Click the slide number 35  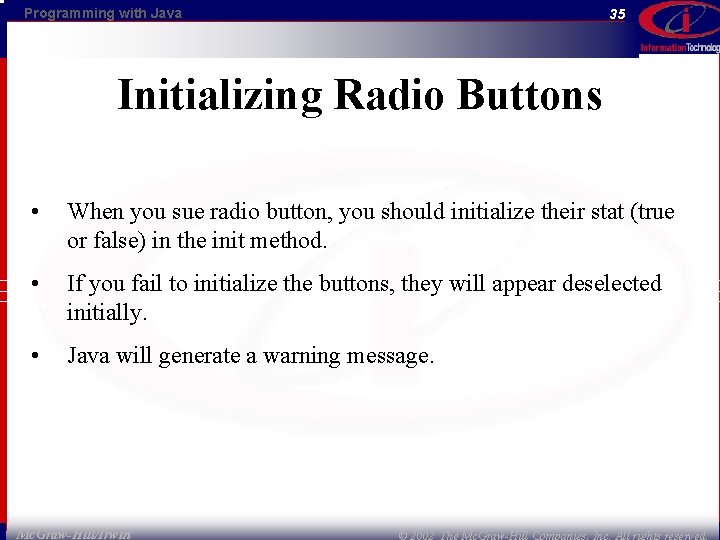[x=618, y=14]
